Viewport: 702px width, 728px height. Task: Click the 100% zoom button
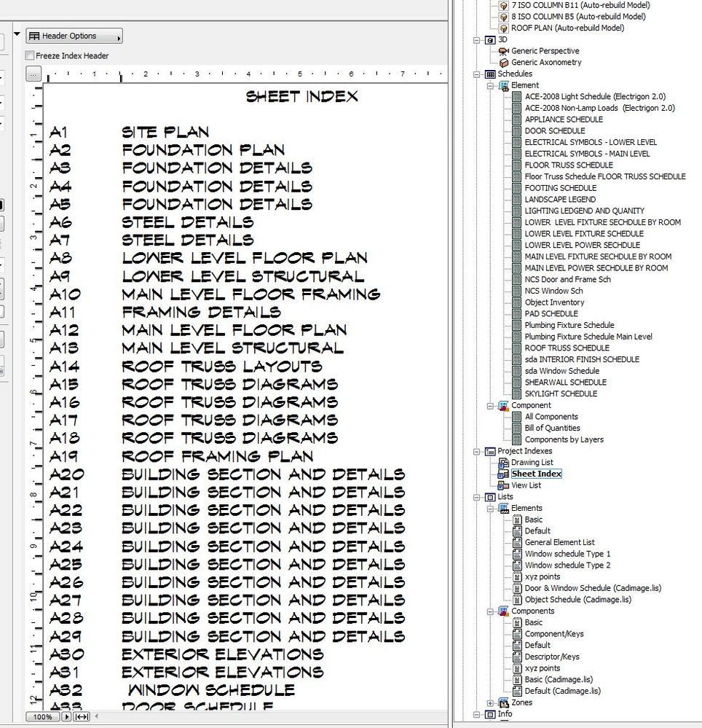[x=43, y=716]
